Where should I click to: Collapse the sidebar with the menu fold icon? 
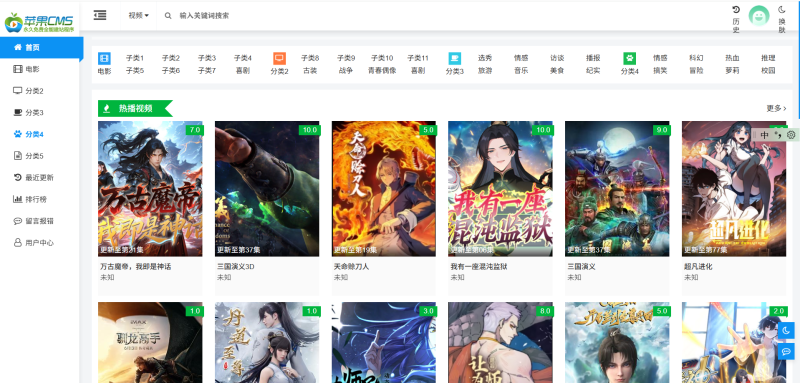point(100,15)
